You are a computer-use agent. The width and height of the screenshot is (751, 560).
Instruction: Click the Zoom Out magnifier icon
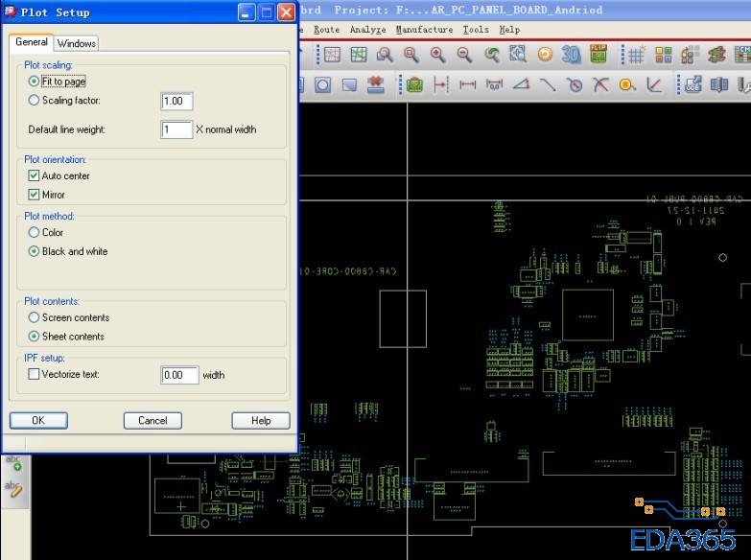point(464,55)
